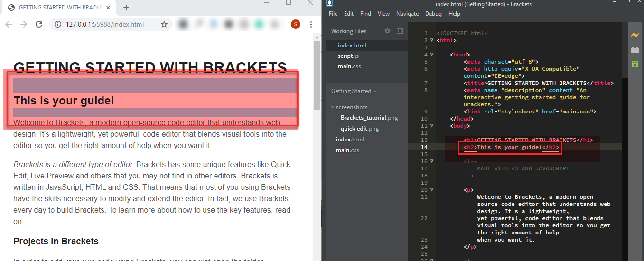Click the 'Projects in Brackets' heading

(x=56, y=242)
